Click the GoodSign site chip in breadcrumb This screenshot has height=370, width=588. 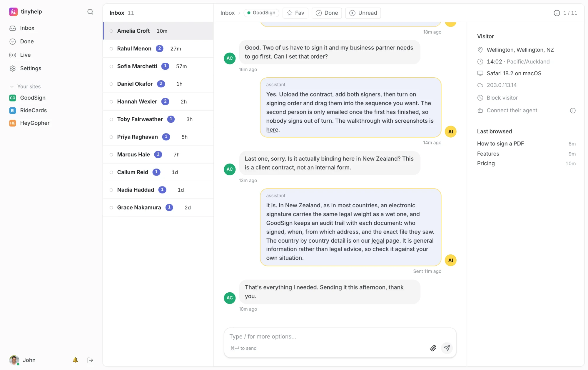[x=261, y=13]
